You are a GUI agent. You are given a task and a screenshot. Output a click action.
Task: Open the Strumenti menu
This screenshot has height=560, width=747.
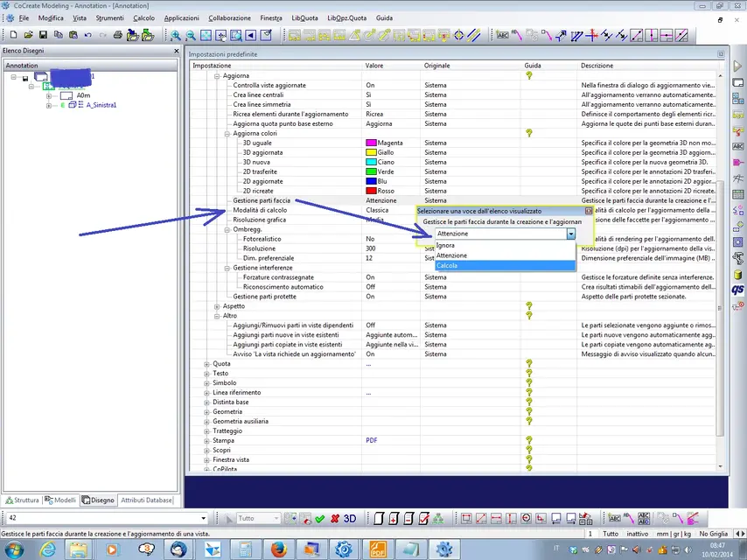click(x=109, y=18)
